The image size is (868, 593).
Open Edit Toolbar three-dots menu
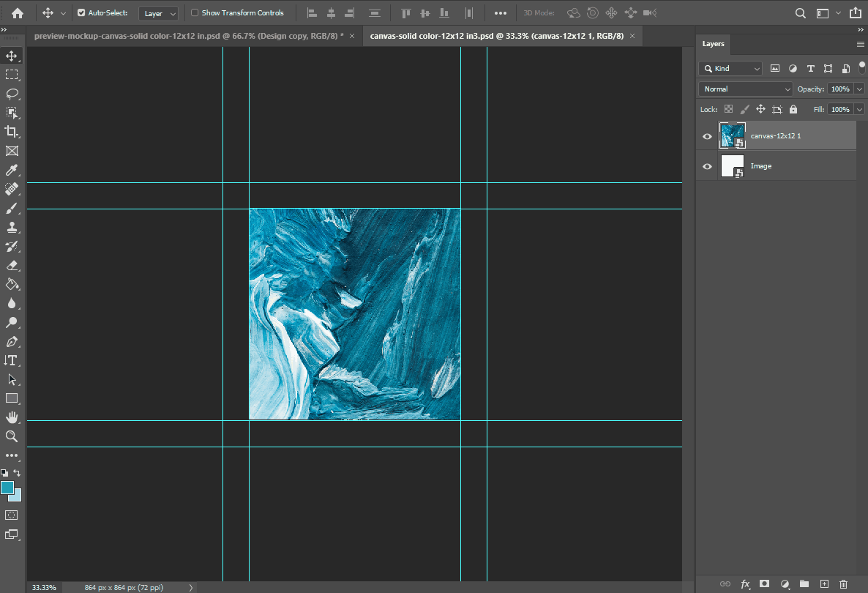tap(12, 455)
